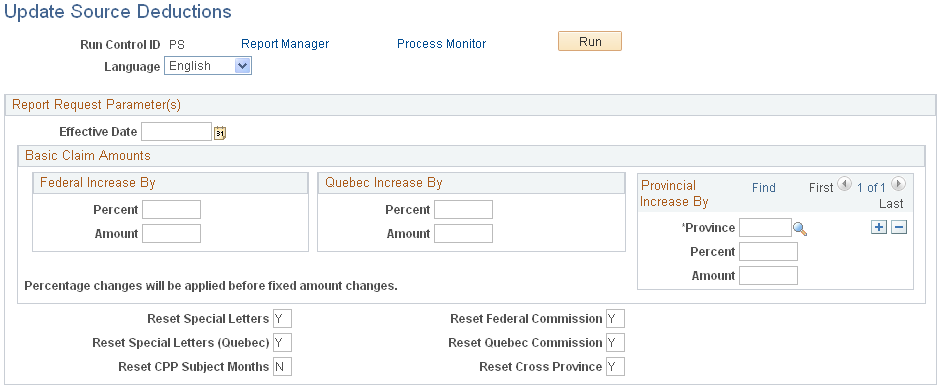Add a new Provincial Increase row
This screenshot has width=940, height=388.
[x=878, y=227]
